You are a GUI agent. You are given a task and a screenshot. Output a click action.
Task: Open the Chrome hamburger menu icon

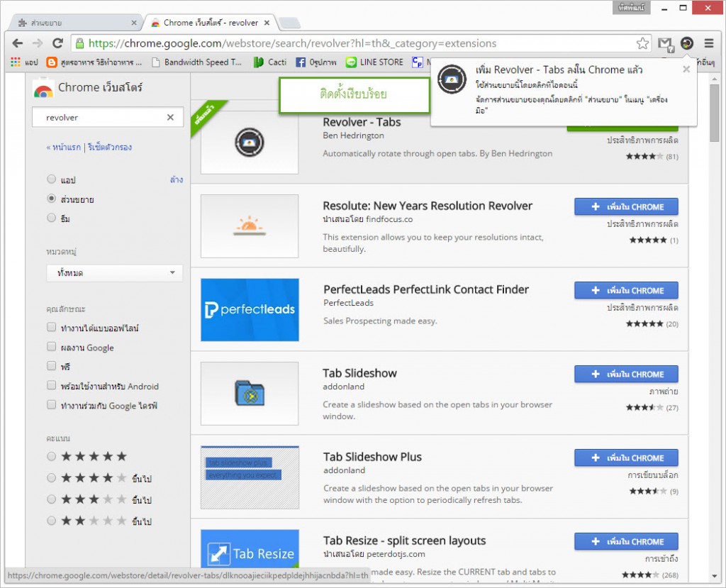tap(708, 43)
